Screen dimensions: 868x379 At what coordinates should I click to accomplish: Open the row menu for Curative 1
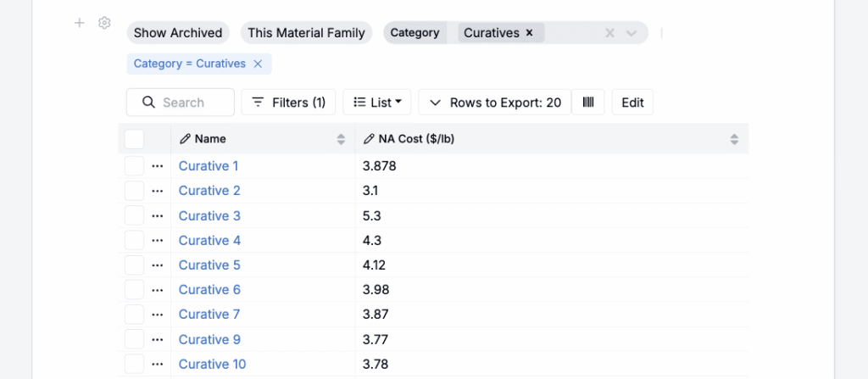click(x=157, y=166)
